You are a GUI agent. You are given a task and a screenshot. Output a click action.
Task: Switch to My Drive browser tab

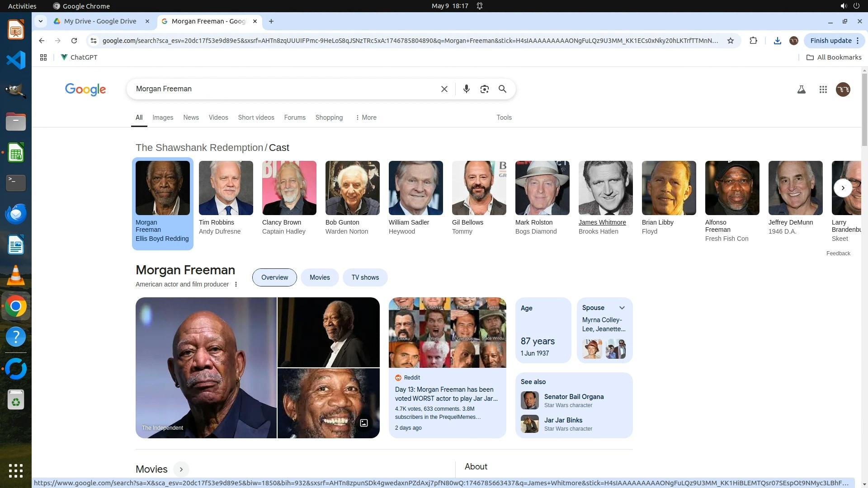pyautogui.click(x=100, y=21)
